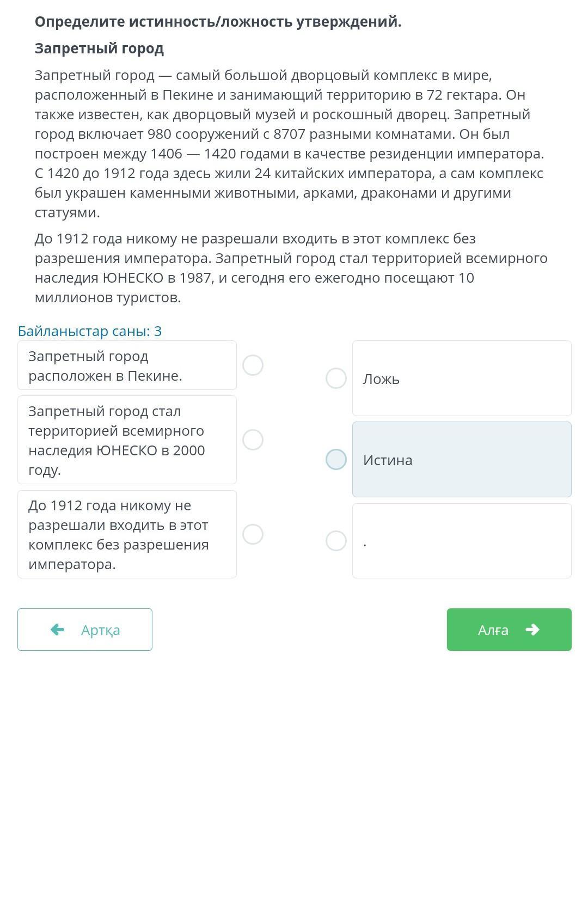Click the 'Байланыстар саны: 3' label
This screenshot has height=903, width=588.
(x=90, y=331)
